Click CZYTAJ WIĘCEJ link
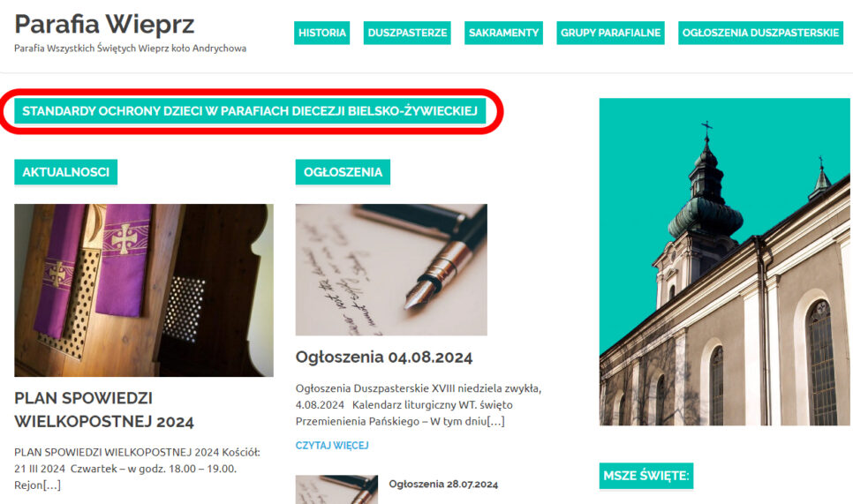Image resolution: width=853 pixels, height=504 pixels. coord(332,445)
